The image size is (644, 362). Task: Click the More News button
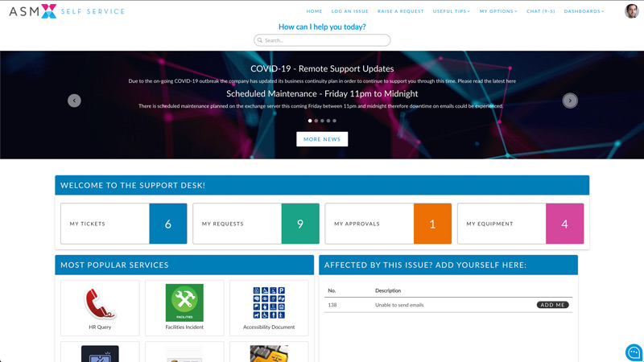pyautogui.click(x=322, y=139)
